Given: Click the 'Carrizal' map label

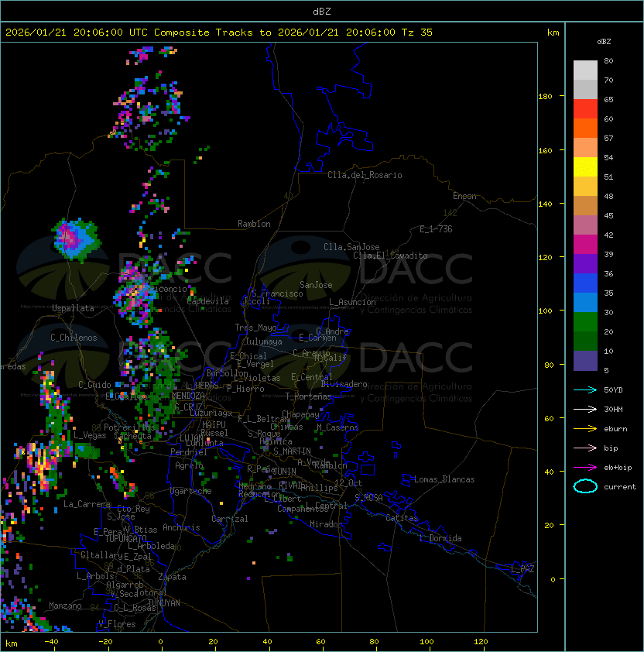Looking at the screenshot, I should (229, 519).
